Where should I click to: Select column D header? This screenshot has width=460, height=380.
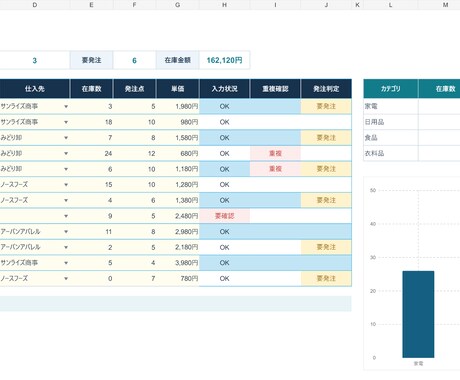point(35,5)
